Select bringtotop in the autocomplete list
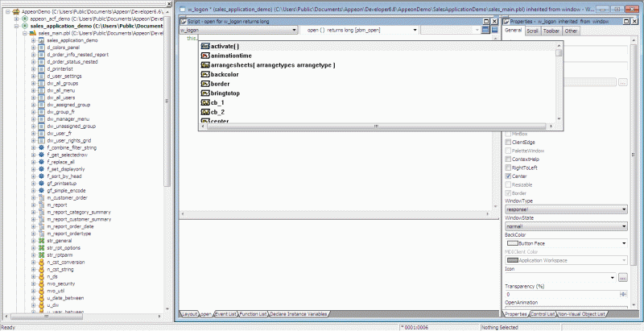Viewport: 644px width, 331px height. (225, 93)
